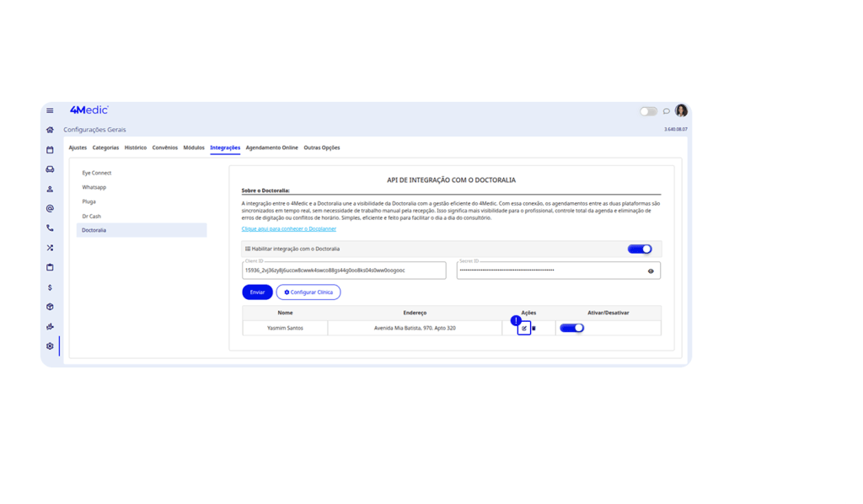
Task: Click the Secret ID input field
Action: 559,271
